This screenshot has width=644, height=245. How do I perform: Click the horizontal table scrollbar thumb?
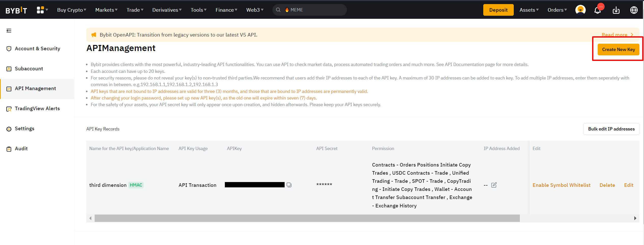pos(307,218)
